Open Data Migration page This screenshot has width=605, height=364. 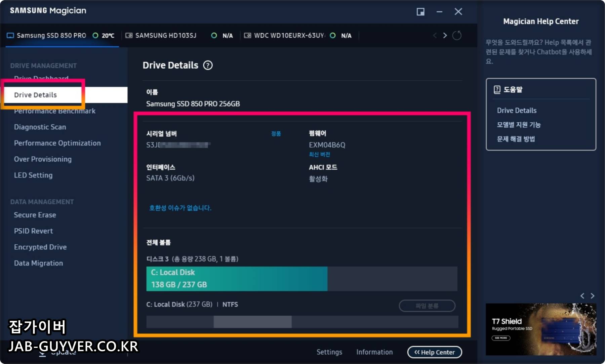(38, 263)
